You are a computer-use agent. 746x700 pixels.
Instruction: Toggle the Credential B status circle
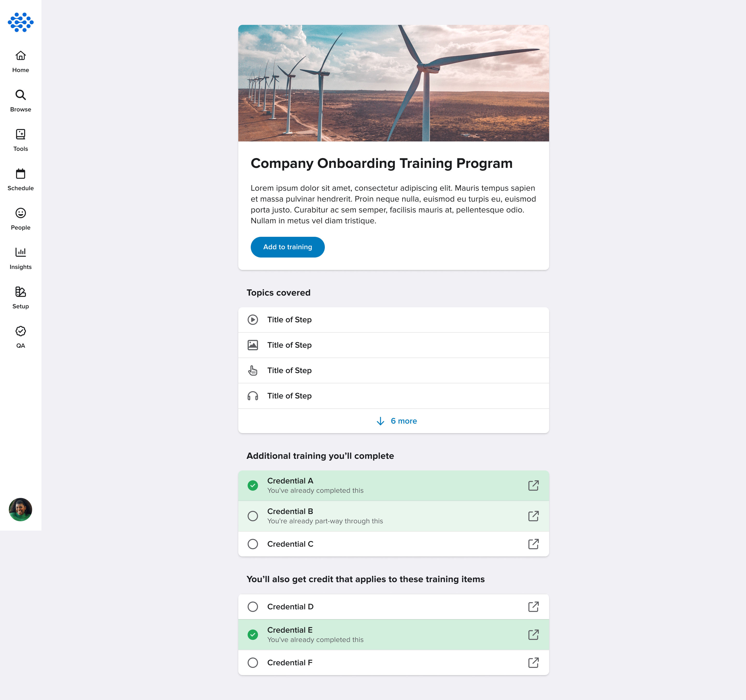tap(253, 516)
